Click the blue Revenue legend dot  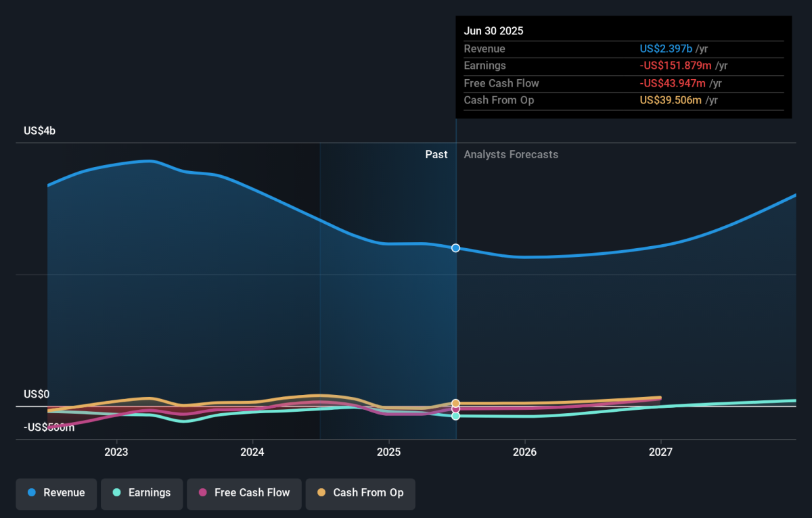(x=31, y=493)
